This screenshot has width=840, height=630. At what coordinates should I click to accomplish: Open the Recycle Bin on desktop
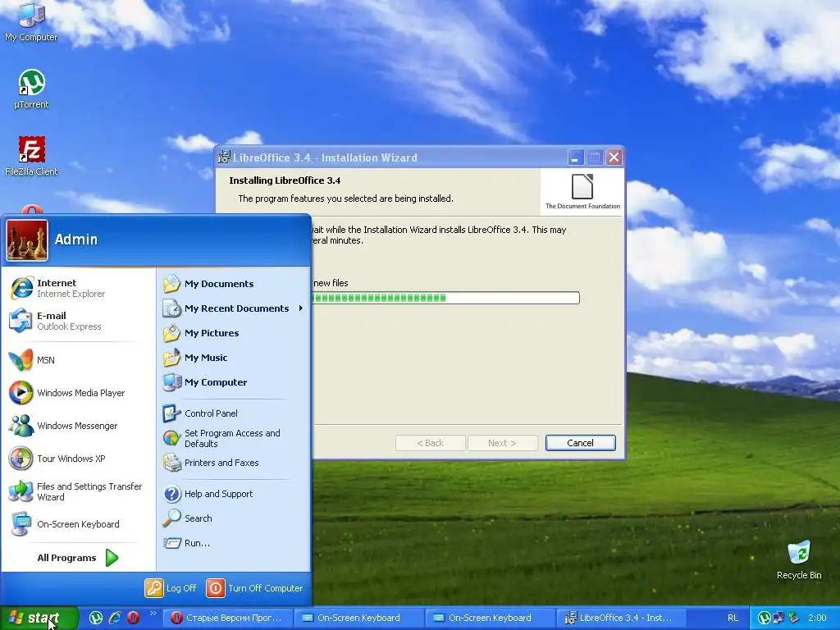pyautogui.click(x=799, y=559)
